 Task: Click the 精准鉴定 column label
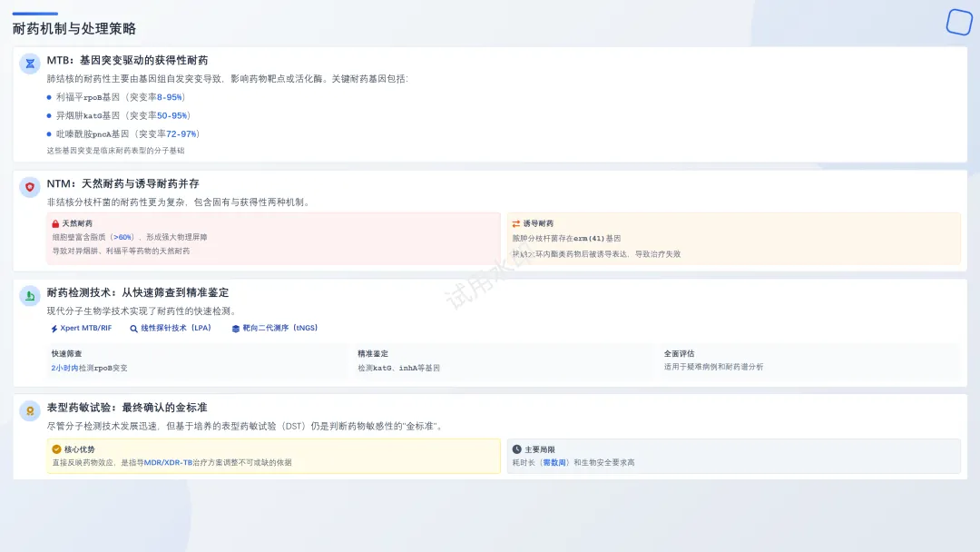[x=373, y=354]
